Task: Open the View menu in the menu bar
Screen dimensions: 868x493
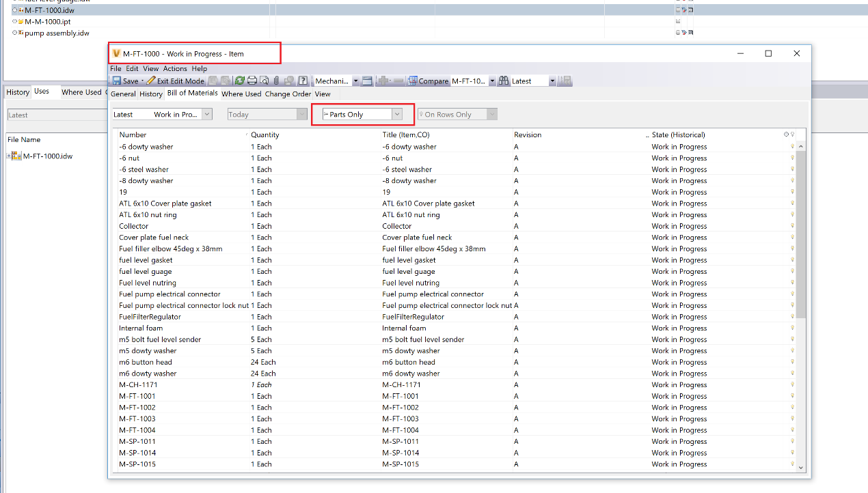Action: coord(150,68)
